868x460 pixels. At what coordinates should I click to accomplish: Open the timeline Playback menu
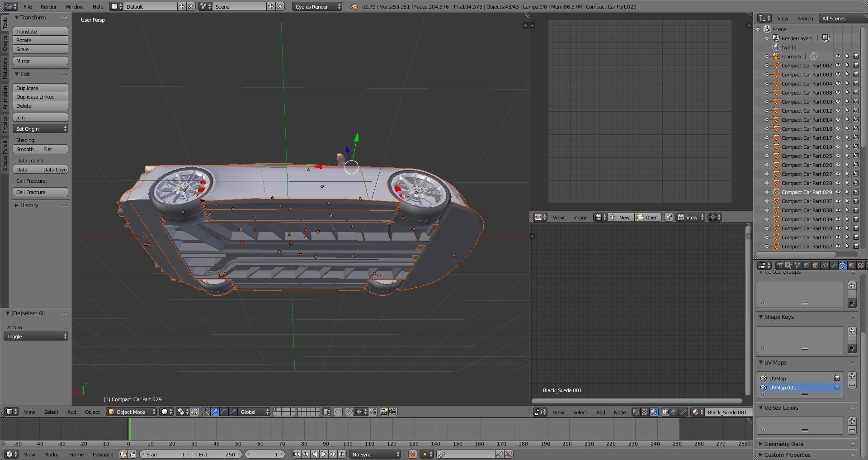103,454
